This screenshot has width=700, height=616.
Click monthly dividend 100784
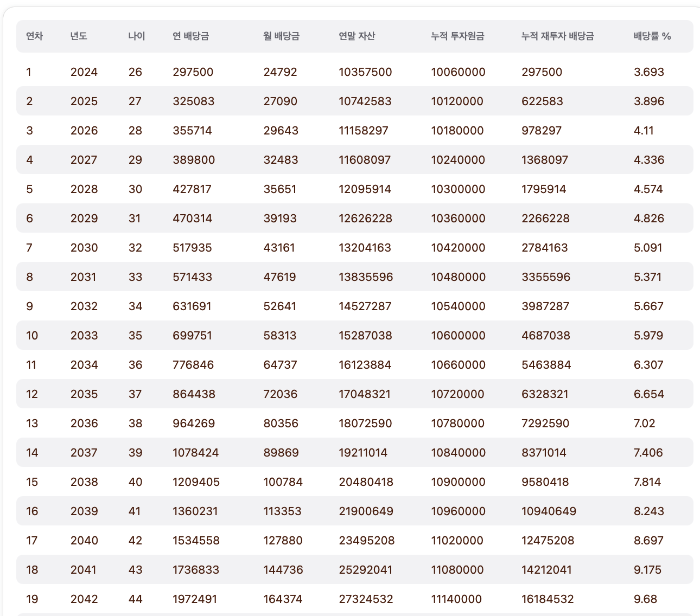point(283,482)
